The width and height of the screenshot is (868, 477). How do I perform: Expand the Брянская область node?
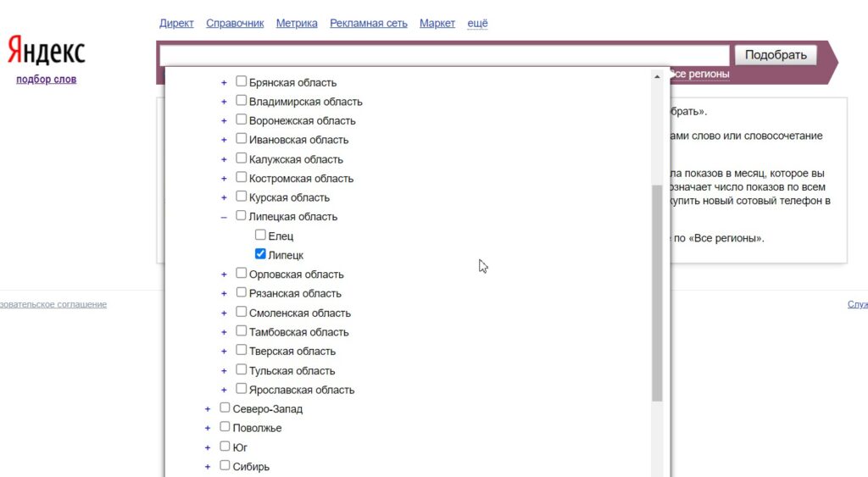tap(224, 83)
